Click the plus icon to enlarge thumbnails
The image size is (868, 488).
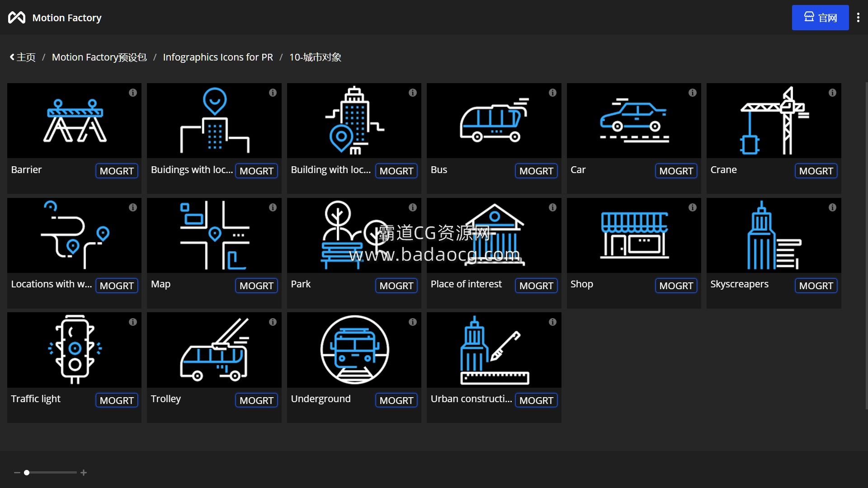pos(84,473)
